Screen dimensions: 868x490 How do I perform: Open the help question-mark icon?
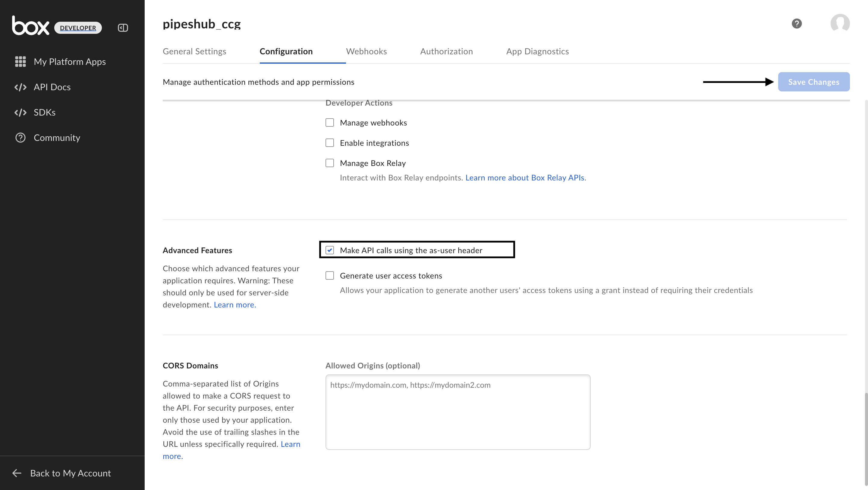point(797,23)
